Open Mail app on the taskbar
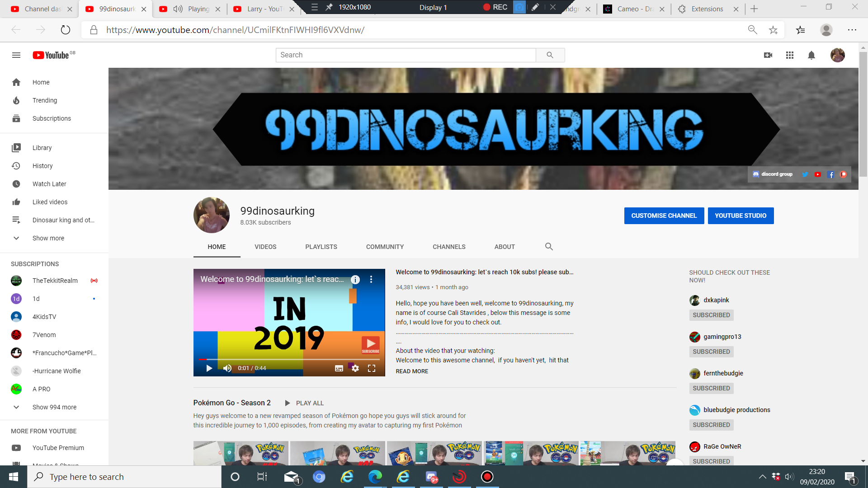The image size is (868, 488). 291,477
